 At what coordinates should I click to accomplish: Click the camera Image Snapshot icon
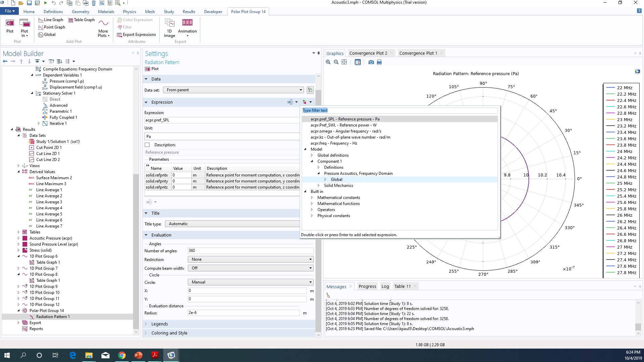point(371,62)
